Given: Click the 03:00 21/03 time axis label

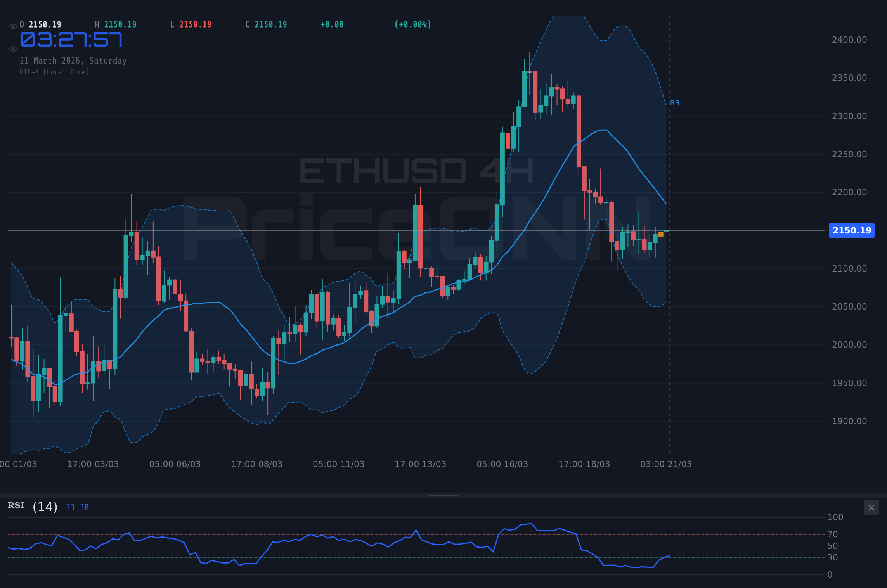Looking at the screenshot, I should tap(666, 464).
